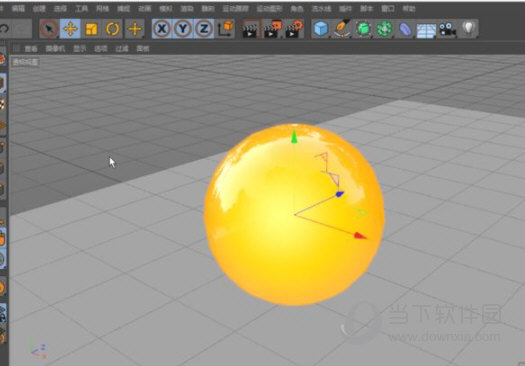This screenshot has width=525, height=366.
Task: Click the recent tool plus icon
Action: [135, 29]
